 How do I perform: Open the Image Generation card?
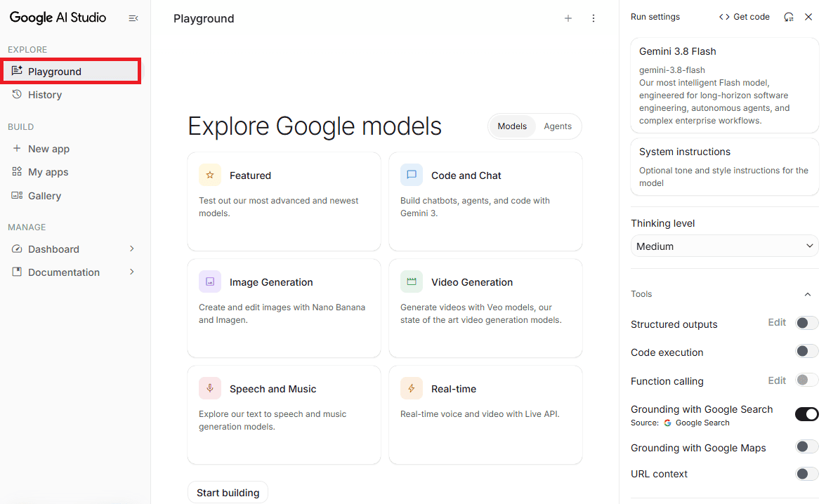[284, 308]
